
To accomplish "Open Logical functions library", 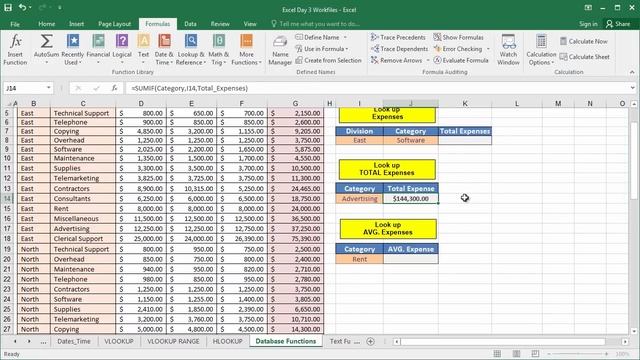I will point(122,49).
